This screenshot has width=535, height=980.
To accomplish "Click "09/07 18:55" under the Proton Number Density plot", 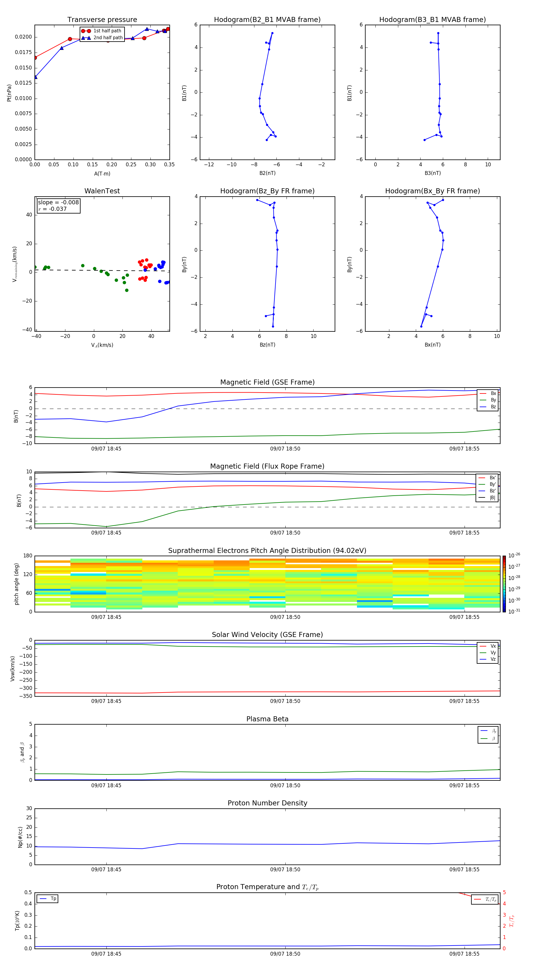I will coord(464,869).
